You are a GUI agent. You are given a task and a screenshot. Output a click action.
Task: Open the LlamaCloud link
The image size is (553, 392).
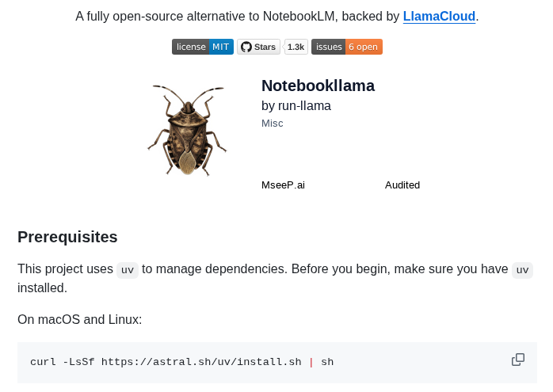click(x=439, y=16)
